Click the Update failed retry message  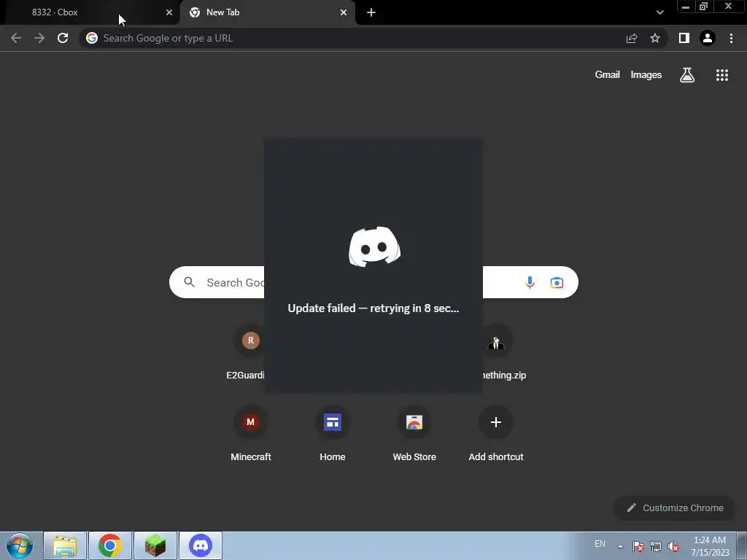373,308
